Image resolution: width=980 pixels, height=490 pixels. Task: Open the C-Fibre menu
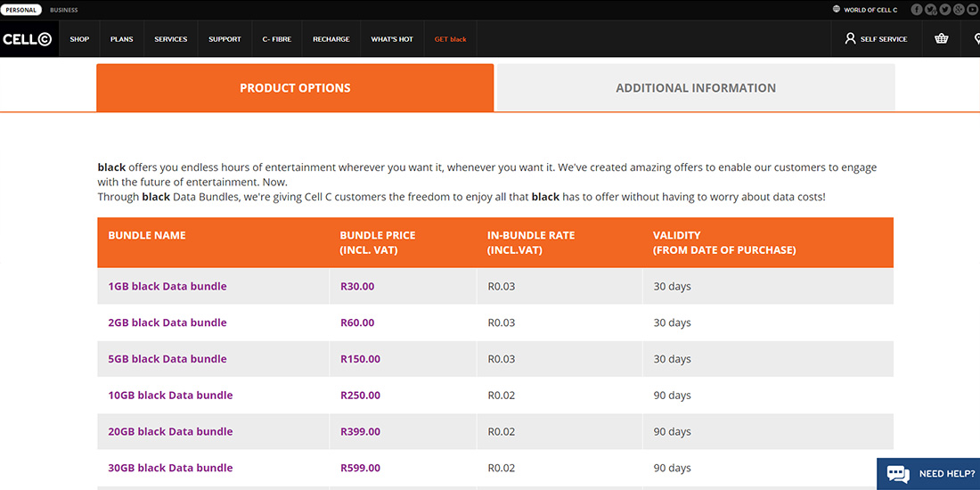coord(277,38)
